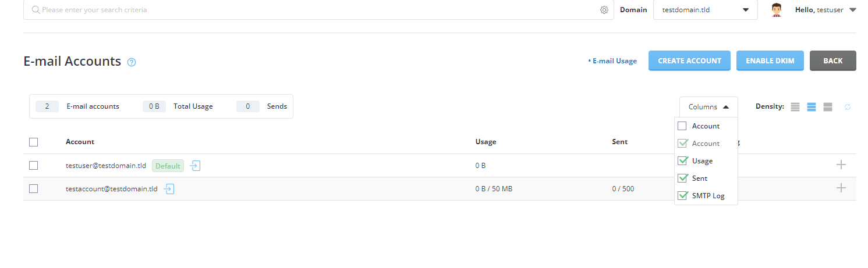868x268 pixels.
Task: Click the testuser avatar picture
Action: tap(776, 10)
